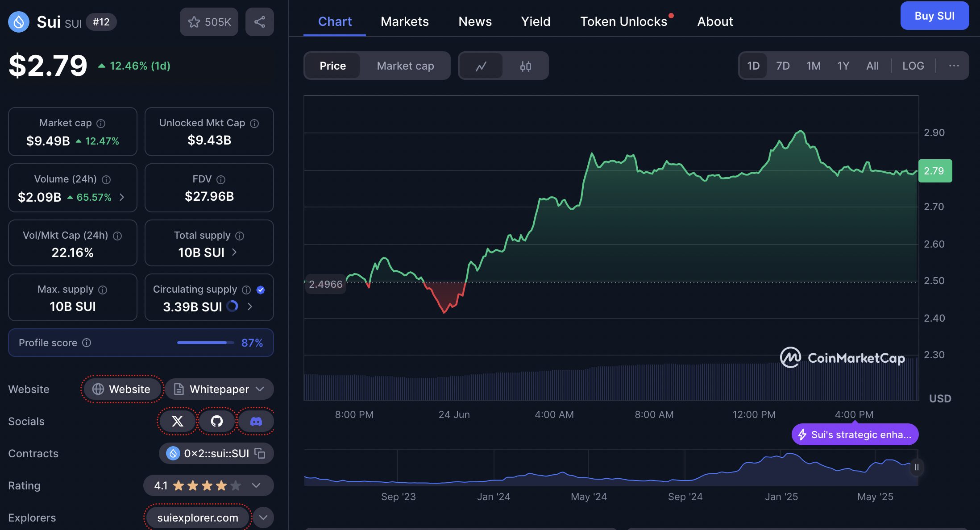Click the Sui coin logo icon
The height and width of the screenshot is (530, 980).
(x=19, y=22)
